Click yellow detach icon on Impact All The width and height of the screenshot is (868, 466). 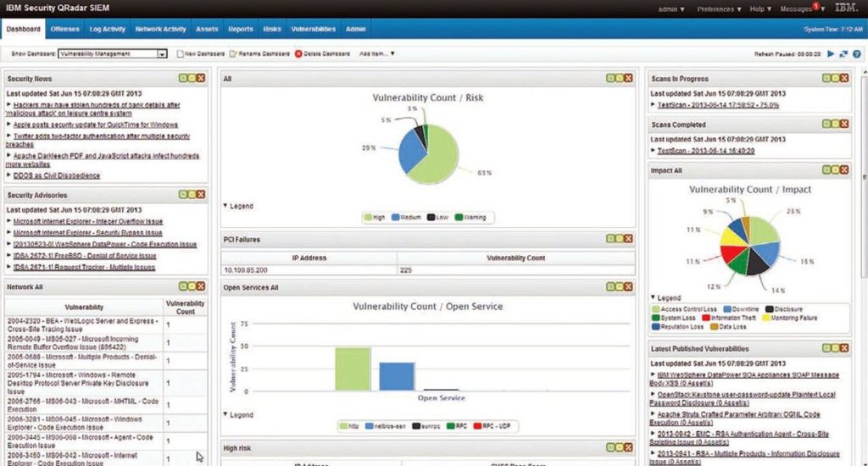point(835,170)
